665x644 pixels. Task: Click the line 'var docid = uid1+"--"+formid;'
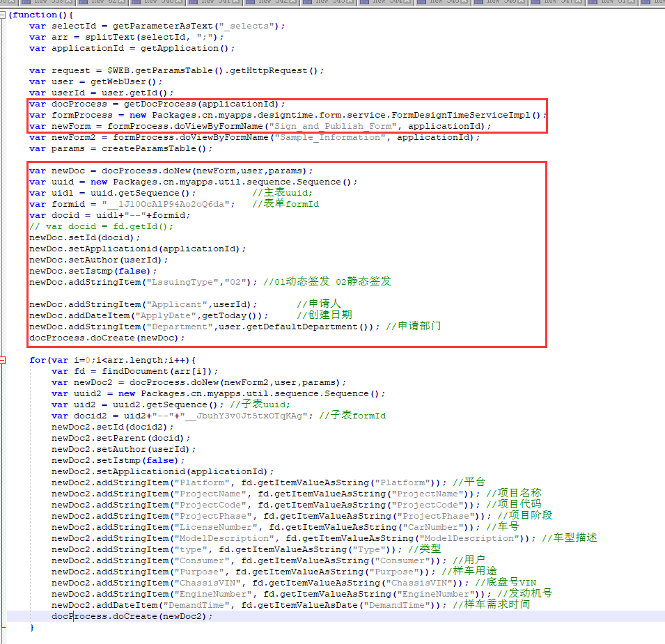[x=109, y=215]
